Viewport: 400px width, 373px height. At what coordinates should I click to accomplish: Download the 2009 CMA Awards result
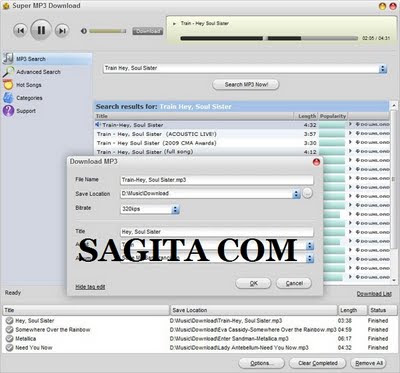click(x=372, y=142)
